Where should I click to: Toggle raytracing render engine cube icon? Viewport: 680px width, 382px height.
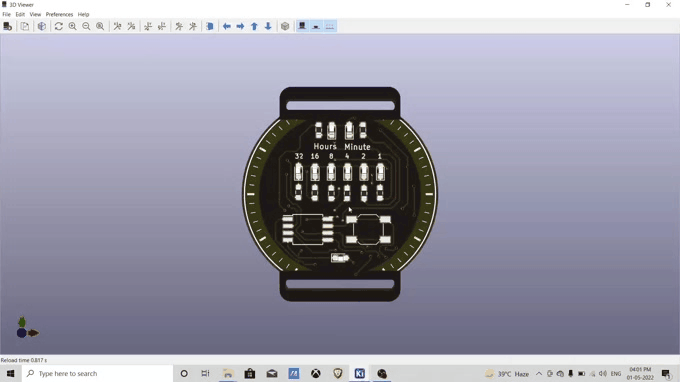pyautogui.click(x=42, y=26)
